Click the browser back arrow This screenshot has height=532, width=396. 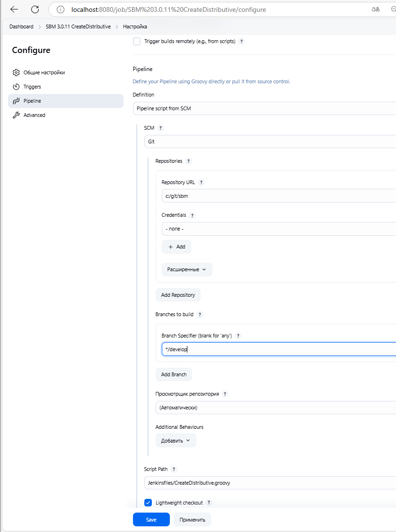tap(14, 9)
